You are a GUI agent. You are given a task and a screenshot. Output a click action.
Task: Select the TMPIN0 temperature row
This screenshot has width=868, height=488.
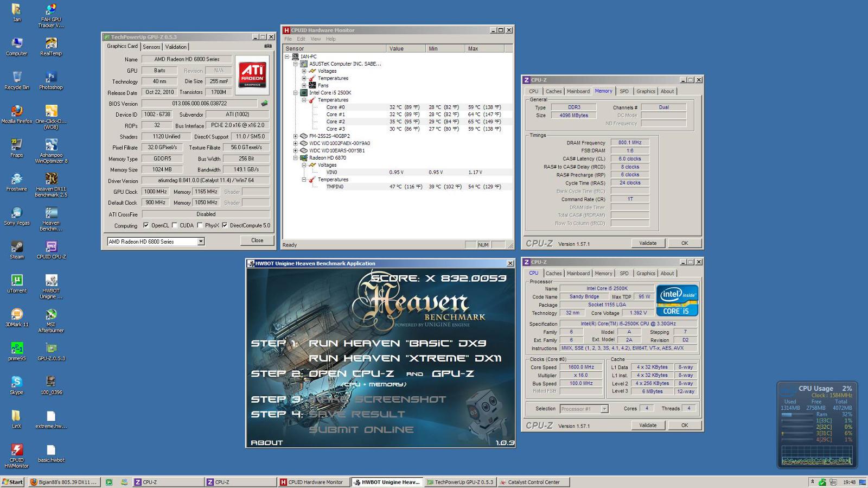pos(399,187)
